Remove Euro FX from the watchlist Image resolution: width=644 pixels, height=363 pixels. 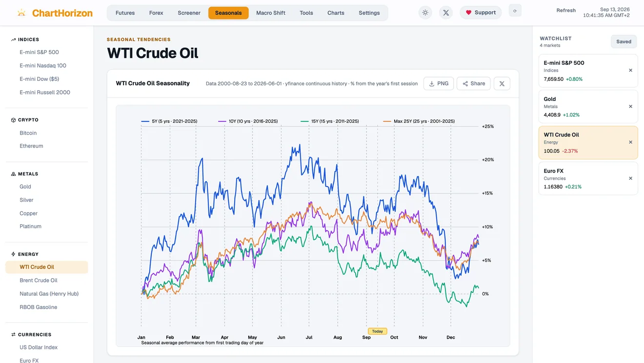630,178
